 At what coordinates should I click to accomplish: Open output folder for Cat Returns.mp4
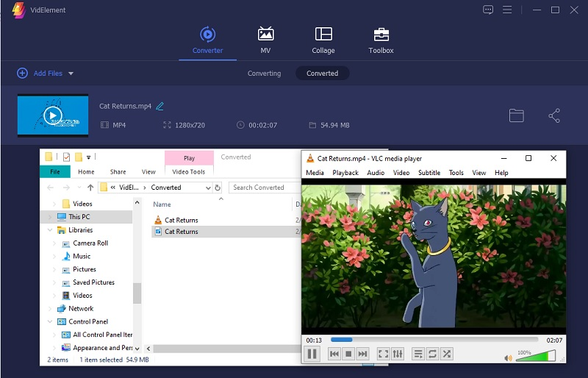517,115
